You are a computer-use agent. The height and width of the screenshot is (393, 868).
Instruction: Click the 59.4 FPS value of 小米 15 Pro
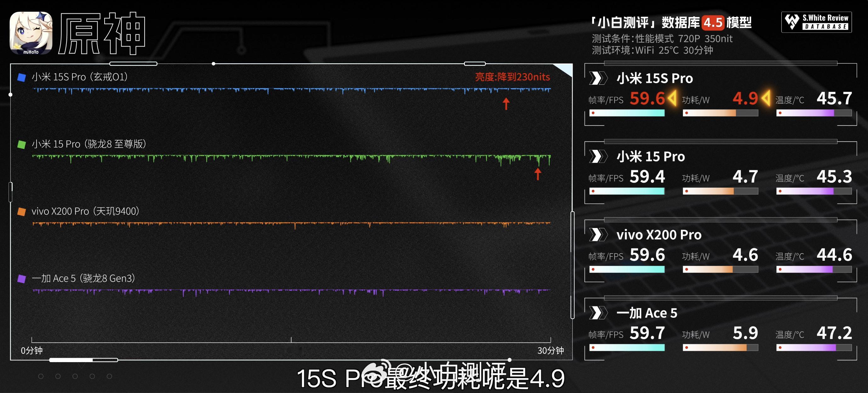(647, 177)
